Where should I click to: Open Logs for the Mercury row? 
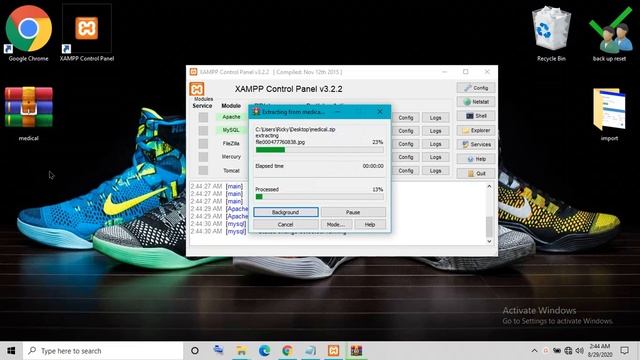[x=436, y=157]
